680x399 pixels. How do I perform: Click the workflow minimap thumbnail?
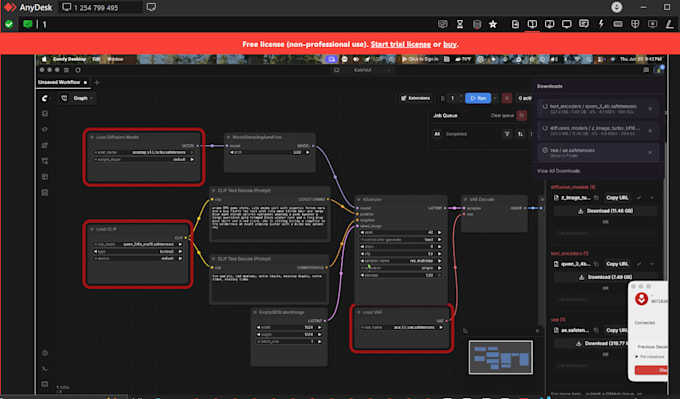pyautogui.click(x=500, y=357)
